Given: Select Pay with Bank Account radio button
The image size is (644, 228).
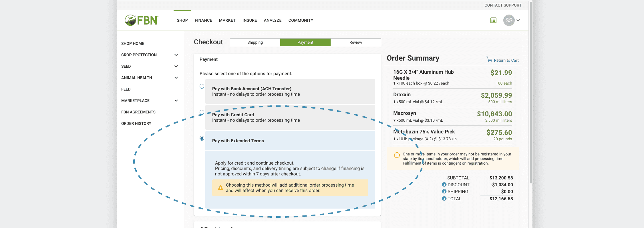Looking at the screenshot, I should tap(202, 86).
